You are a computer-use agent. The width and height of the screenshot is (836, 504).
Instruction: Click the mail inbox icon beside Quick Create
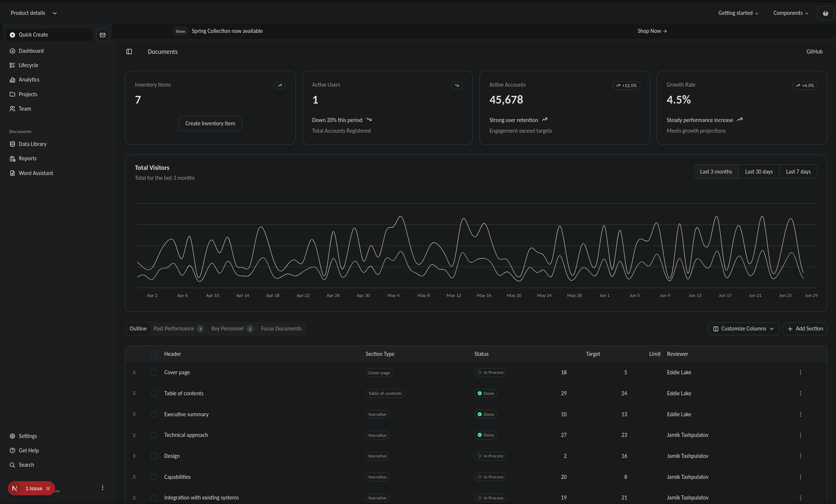click(x=102, y=35)
